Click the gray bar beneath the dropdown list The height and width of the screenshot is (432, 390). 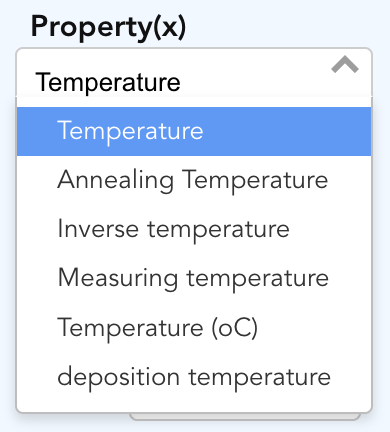click(245, 417)
